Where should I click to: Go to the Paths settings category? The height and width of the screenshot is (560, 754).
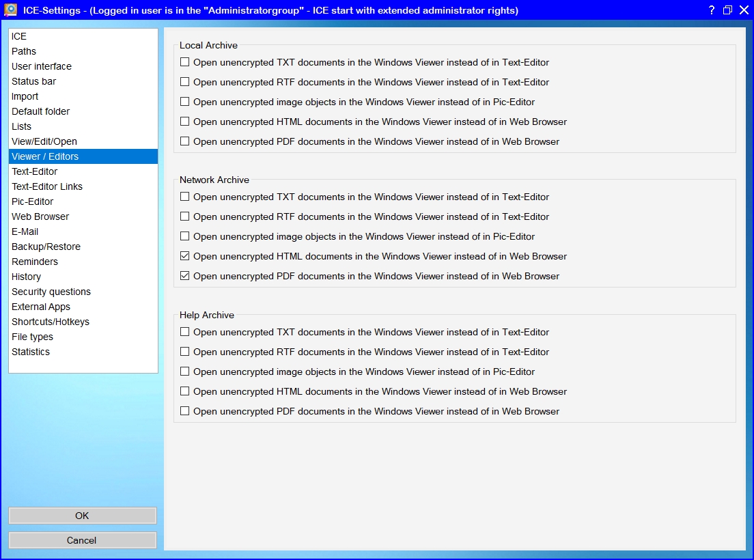click(x=24, y=51)
